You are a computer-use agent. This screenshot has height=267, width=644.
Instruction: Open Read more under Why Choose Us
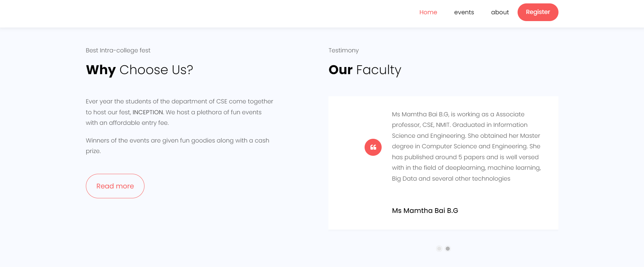pos(115,186)
